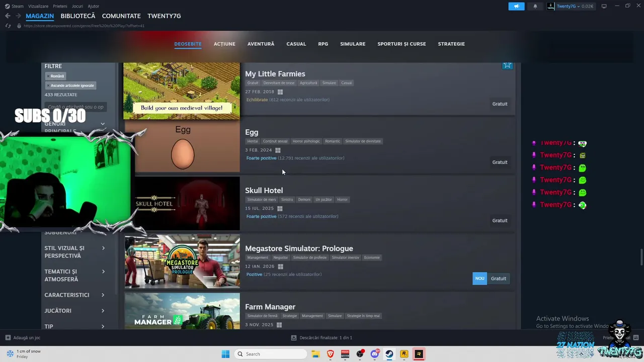Select the Magazin section
The height and width of the screenshot is (362, 644).
pos(40,16)
